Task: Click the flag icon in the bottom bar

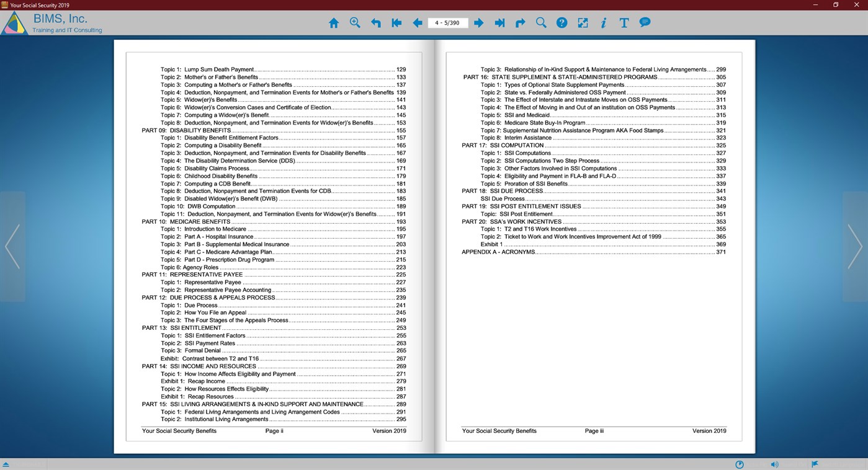Action: (x=815, y=464)
